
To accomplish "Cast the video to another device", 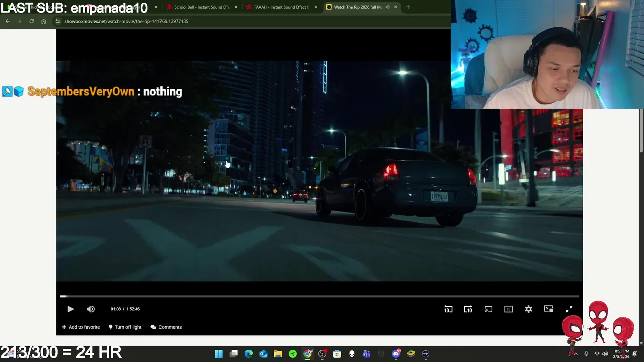I will coord(488,309).
